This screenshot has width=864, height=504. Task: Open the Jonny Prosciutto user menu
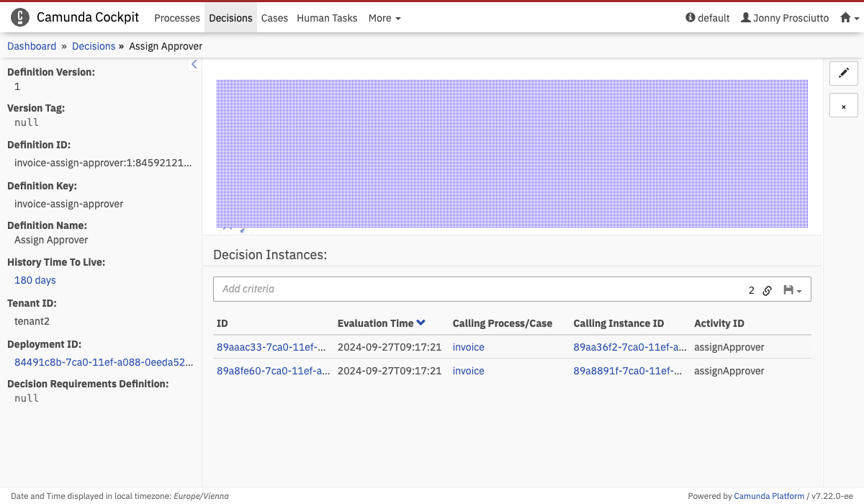coord(785,18)
